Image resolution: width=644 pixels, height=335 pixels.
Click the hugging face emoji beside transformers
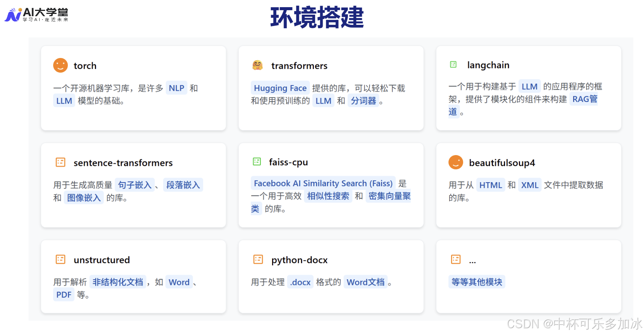pos(257,65)
